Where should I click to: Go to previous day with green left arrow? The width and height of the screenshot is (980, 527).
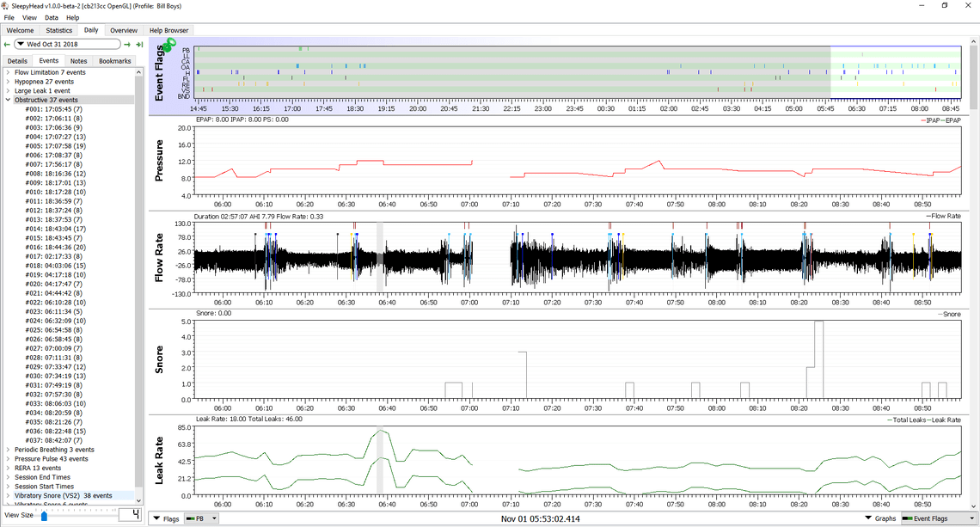point(7,45)
